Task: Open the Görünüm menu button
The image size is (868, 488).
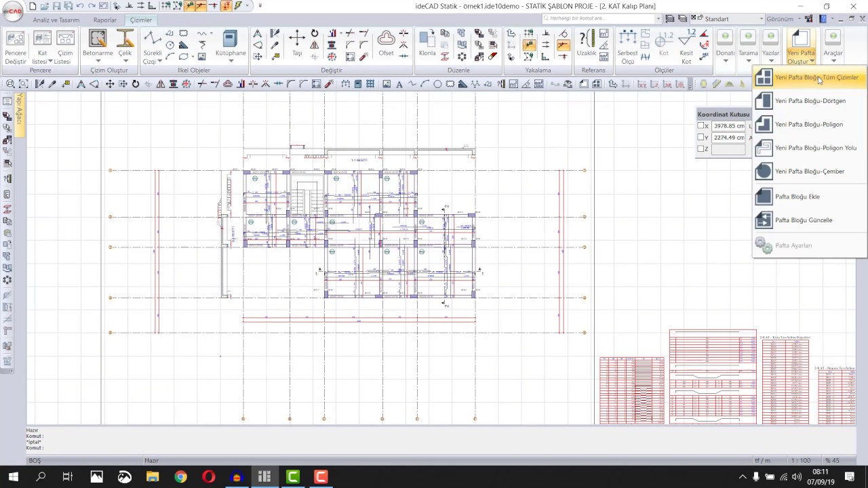Action: click(783, 19)
